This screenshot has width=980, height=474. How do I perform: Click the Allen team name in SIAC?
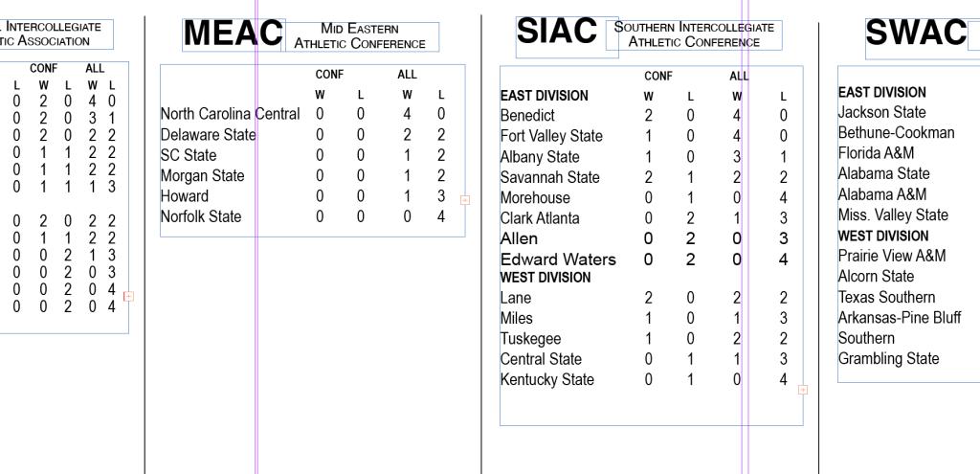click(519, 238)
